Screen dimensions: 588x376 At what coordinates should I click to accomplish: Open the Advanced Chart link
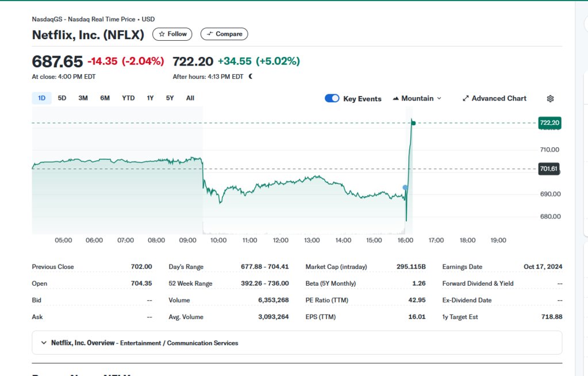coord(494,98)
